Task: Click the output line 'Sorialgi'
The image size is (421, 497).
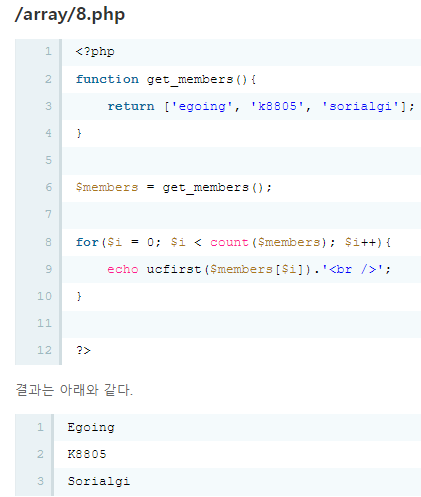Action: pos(99,481)
